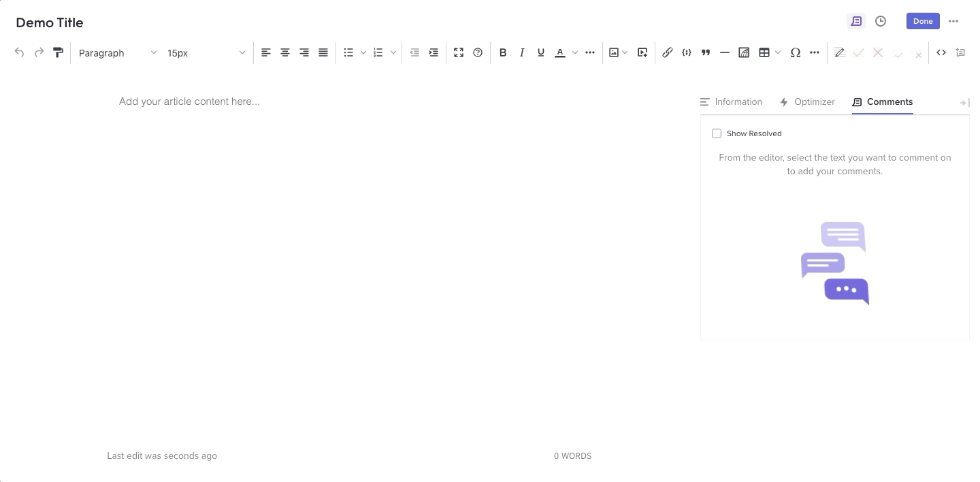Expand the table options dropdown arrow

point(778,52)
